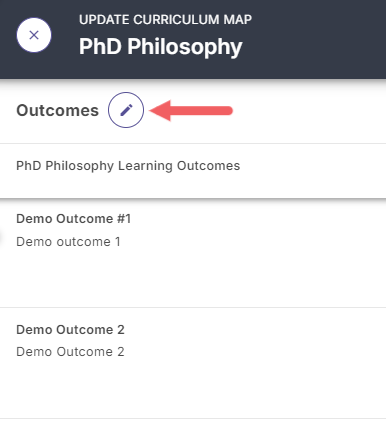The width and height of the screenshot is (386, 427).
Task: Click the dark header bar beside the title
Action: click(317, 39)
